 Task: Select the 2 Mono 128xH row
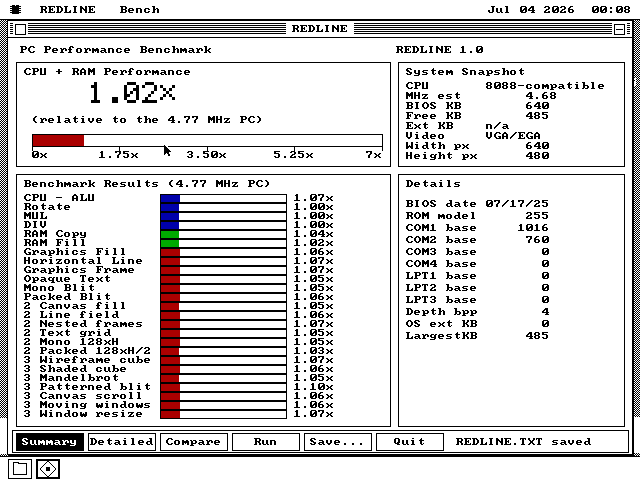71,342
